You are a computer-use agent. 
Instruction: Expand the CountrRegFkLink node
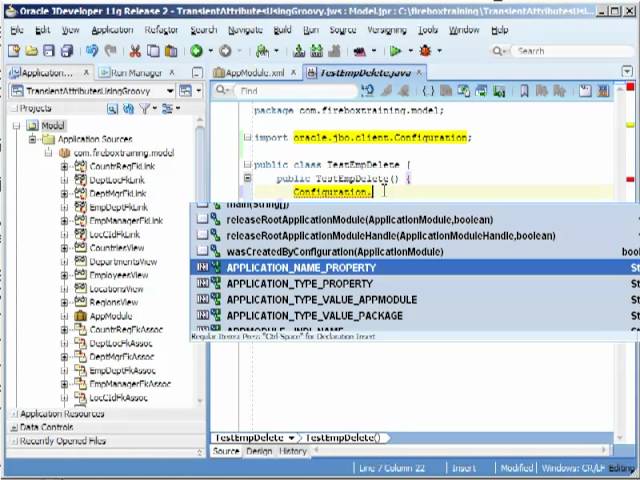click(x=64, y=167)
